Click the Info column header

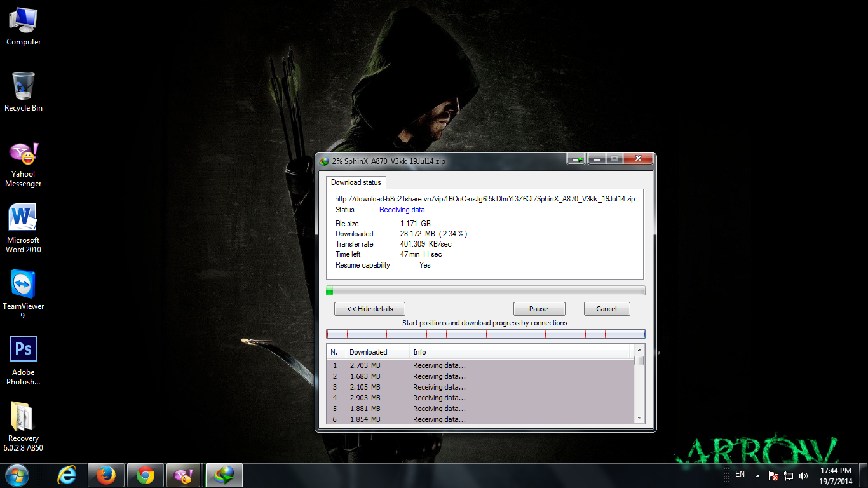pyautogui.click(x=520, y=352)
